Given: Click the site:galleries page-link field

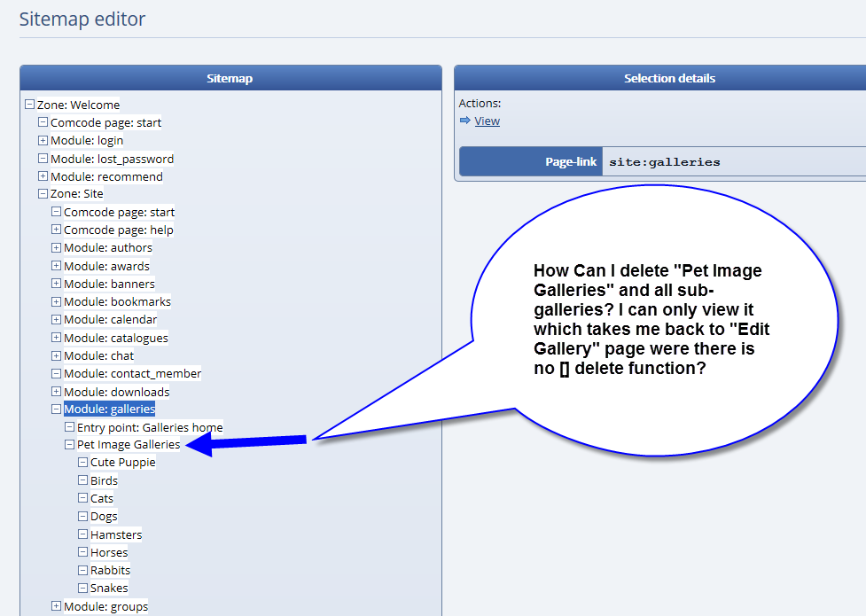Looking at the screenshot, I should (732, 162).
